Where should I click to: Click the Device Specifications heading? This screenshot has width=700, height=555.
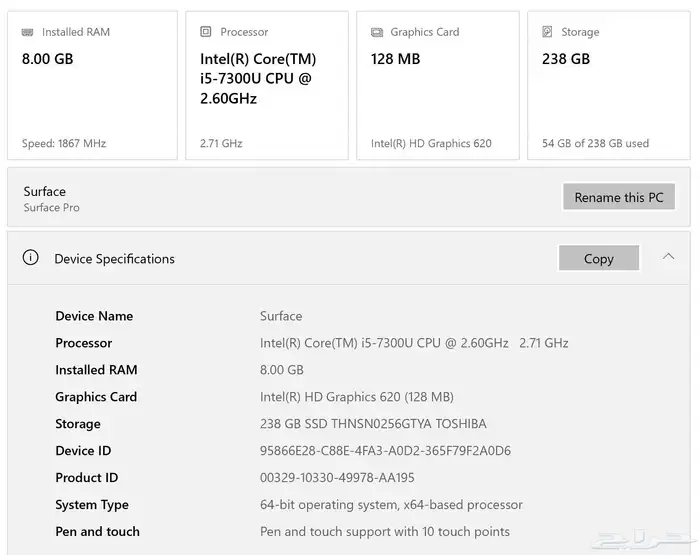pyautogui.click(x=114, y=259)
